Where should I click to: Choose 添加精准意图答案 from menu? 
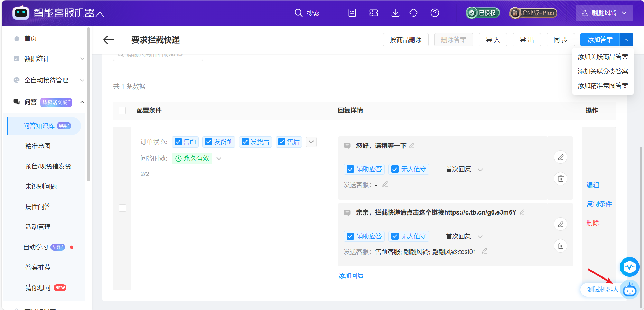[x=603, y=86]
